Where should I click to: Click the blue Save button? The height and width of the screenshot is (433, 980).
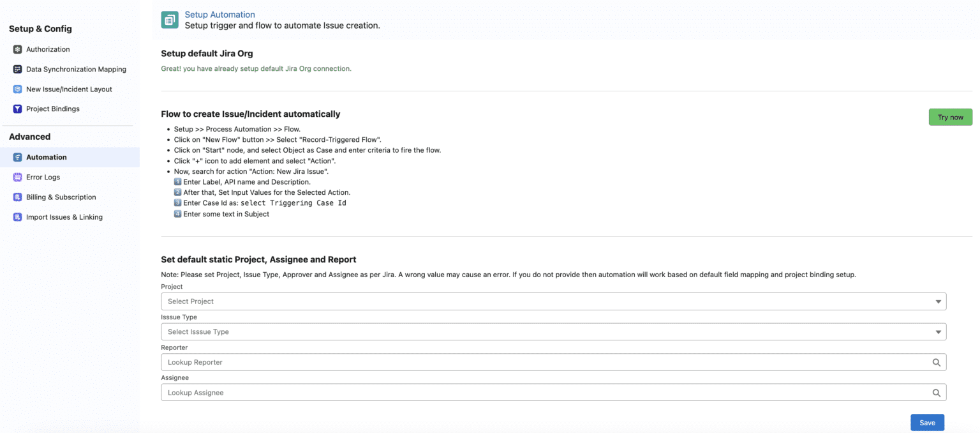927,423
